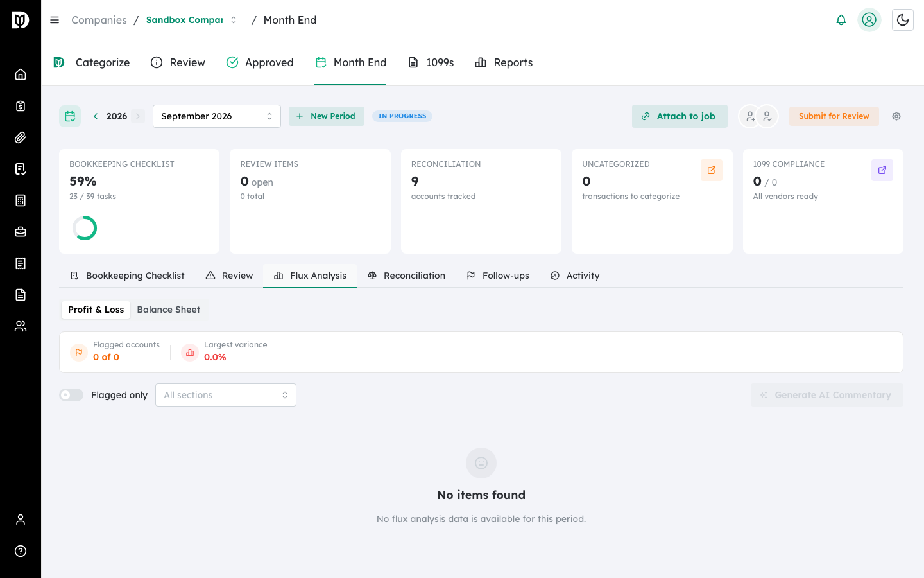Switch to the Balance Sheet view

coord(169,310)
